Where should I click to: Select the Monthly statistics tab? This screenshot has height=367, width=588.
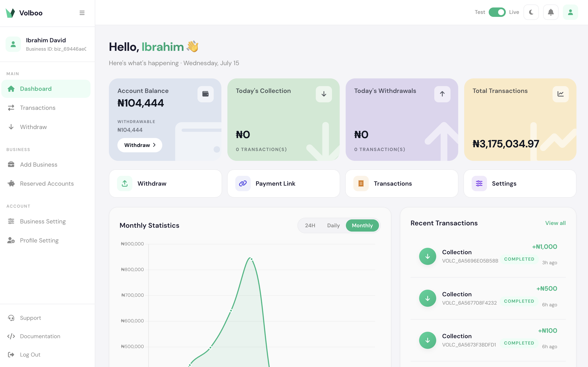coord(362,226)
